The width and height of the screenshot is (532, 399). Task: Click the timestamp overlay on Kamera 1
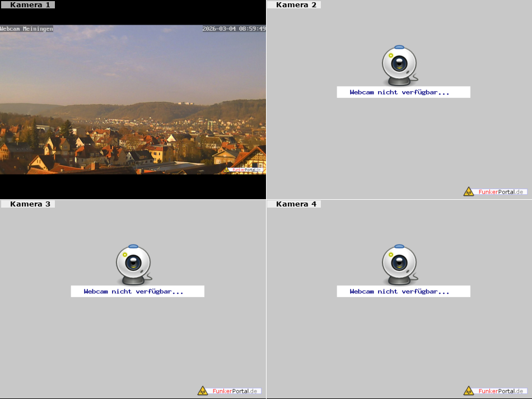234,29
